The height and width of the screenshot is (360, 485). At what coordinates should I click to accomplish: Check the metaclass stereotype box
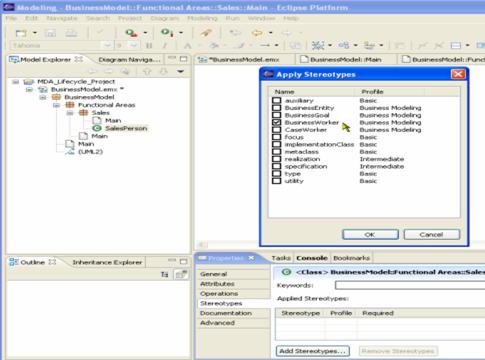[x=276, y=151]
